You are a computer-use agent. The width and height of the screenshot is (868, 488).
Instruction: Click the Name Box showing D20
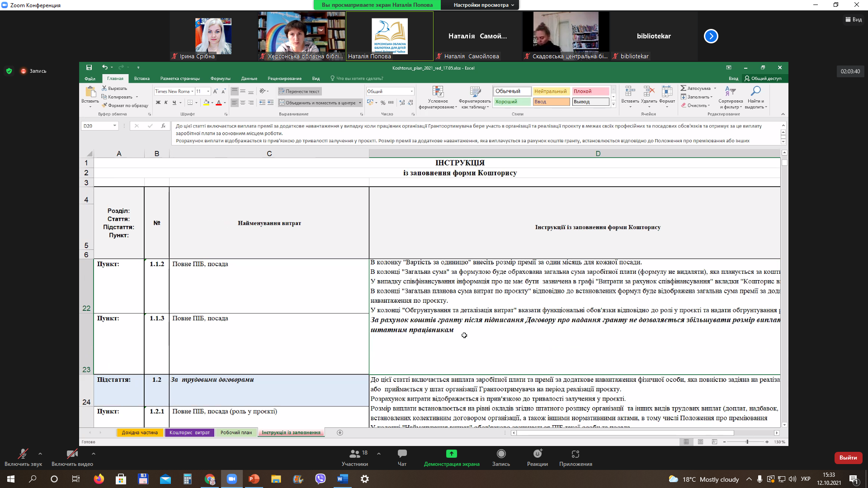tap(100, 126)
